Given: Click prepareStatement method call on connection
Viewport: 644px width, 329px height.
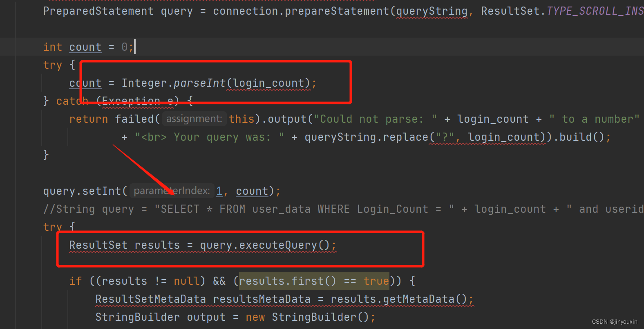Looking at the screenshot, I should 337,11.
